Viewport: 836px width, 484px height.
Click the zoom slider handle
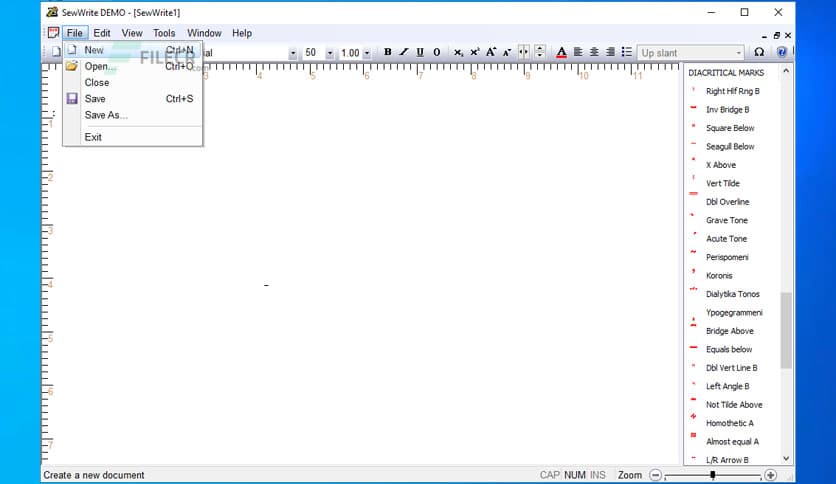[712, 474]
